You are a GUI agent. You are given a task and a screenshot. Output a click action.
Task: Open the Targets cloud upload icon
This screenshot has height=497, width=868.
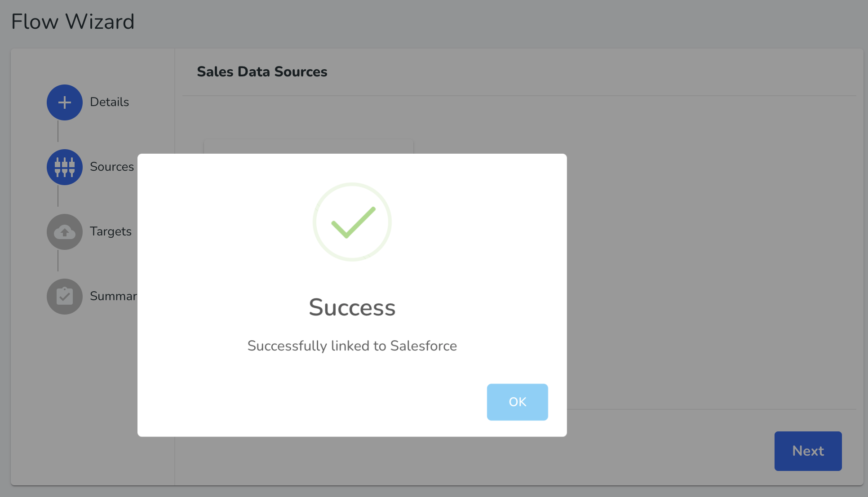(x=65, y=232)
